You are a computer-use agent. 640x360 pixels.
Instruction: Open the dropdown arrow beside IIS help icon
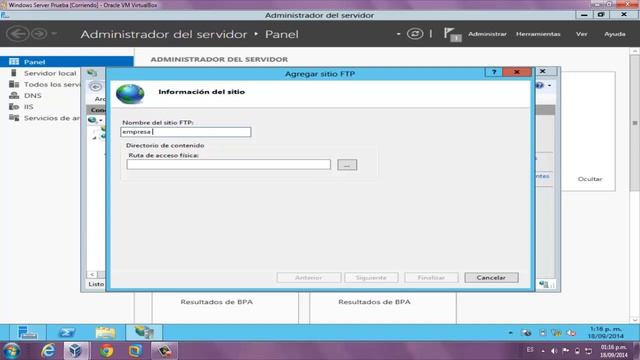click(x=549, y=85)
